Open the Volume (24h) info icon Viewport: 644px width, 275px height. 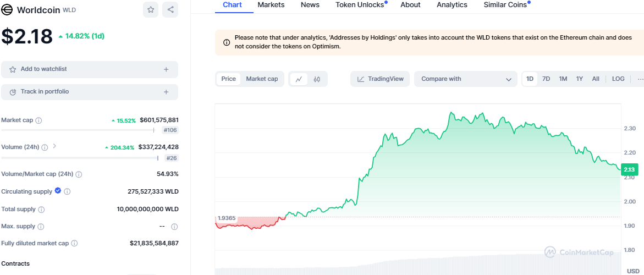point(45,147)
